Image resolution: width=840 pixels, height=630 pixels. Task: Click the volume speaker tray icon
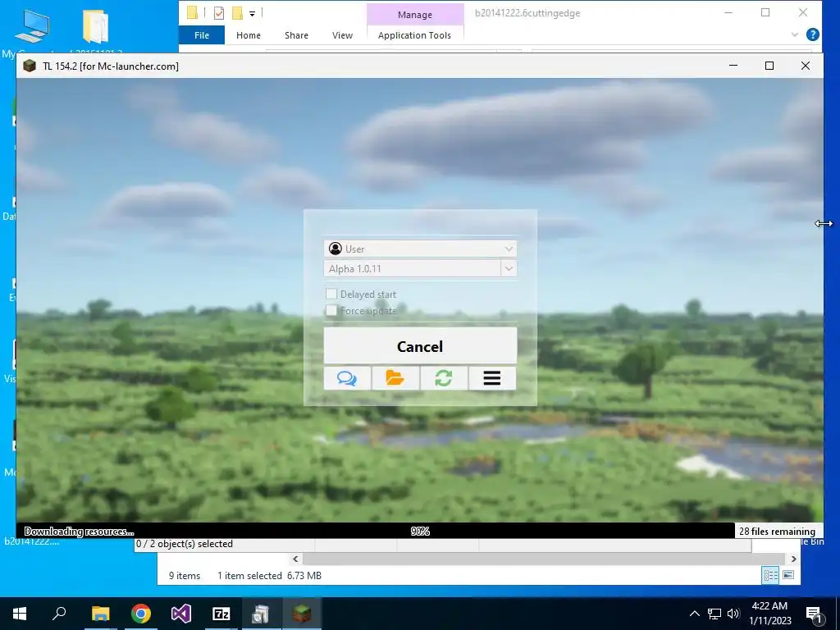coord(733,614)
